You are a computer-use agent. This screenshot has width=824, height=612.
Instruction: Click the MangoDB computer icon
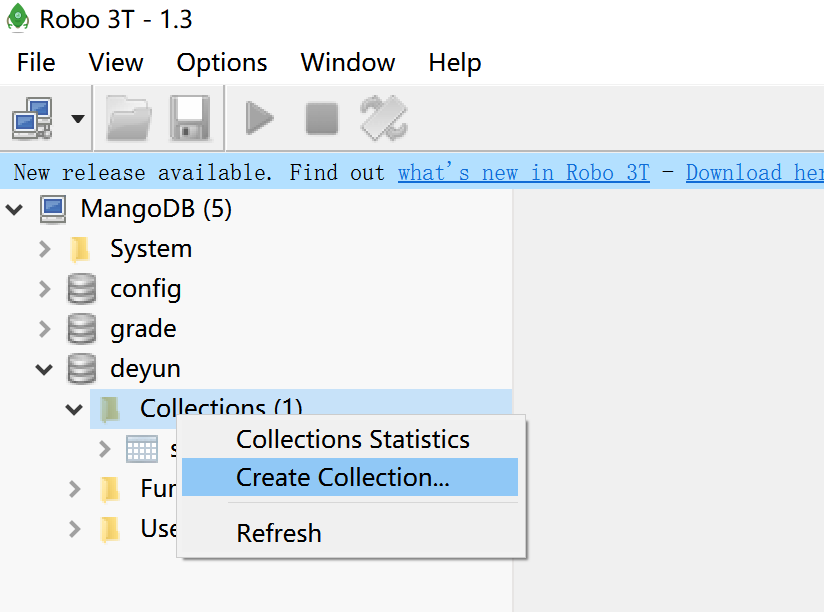coord(53,210)
